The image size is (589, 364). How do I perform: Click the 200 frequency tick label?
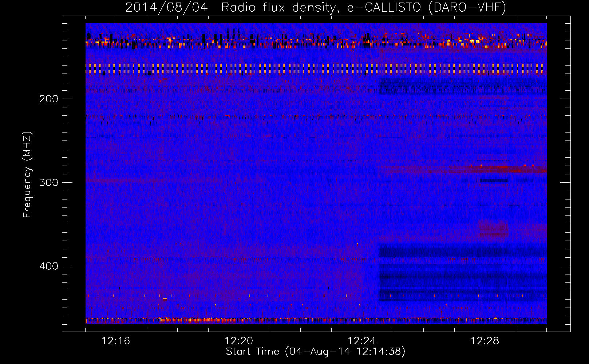49,99
